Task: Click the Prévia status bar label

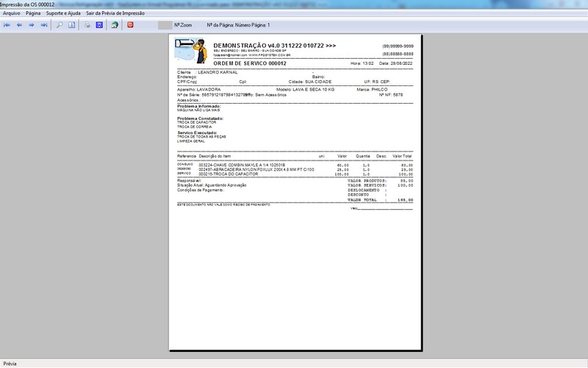Action: (10, 364)
